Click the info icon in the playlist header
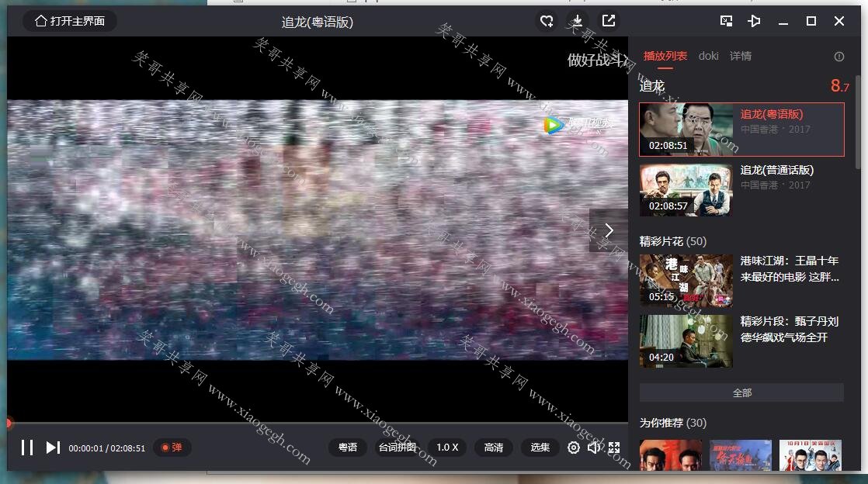Image resolution: width=868 pixels, height=484 pixels. click(x=839, y=57)
